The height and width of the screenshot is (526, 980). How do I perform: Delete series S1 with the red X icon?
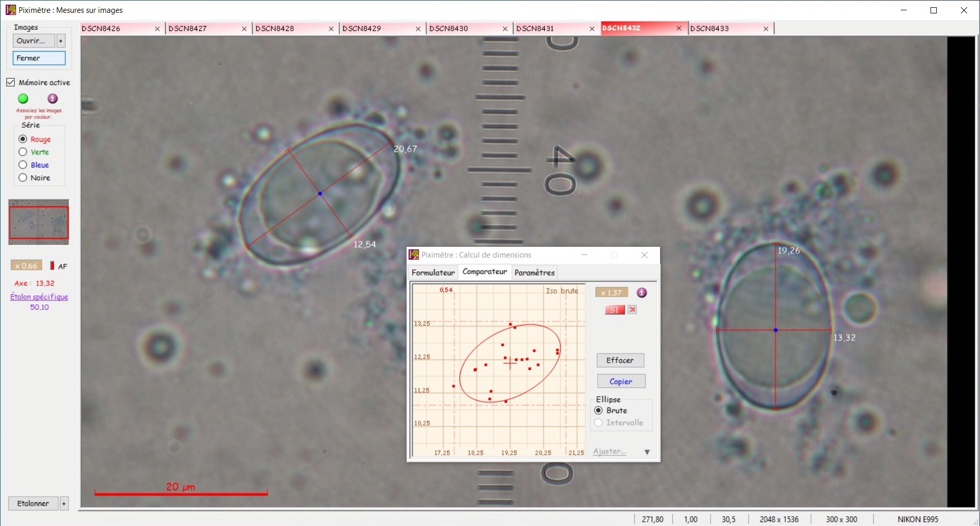632,310
